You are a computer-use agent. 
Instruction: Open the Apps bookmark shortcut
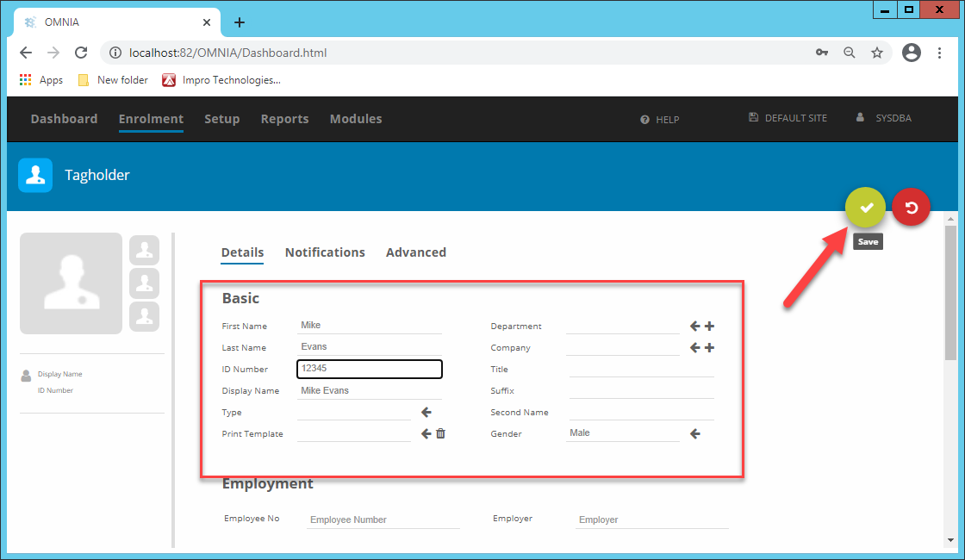(x=41, y=80)
